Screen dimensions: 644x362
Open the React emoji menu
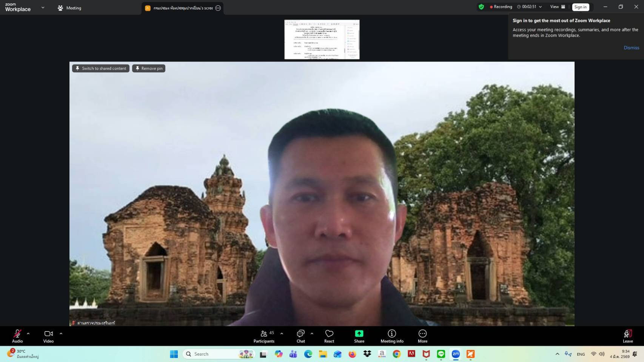329,336
